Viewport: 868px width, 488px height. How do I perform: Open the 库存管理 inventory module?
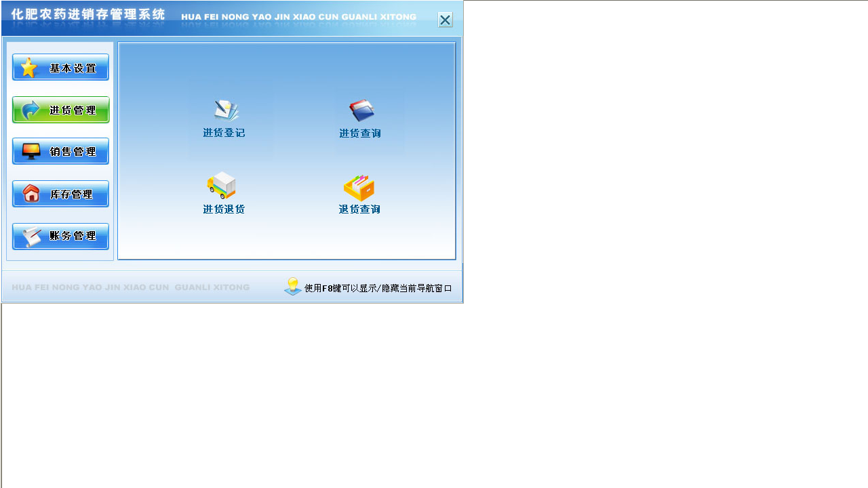point(60,194)
